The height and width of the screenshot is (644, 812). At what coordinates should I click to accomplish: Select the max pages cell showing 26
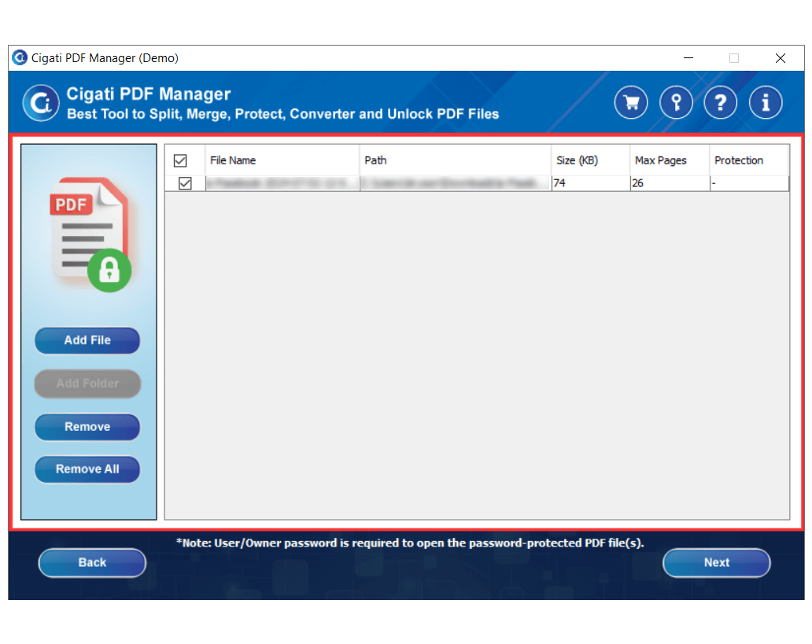tap(670, 183)
